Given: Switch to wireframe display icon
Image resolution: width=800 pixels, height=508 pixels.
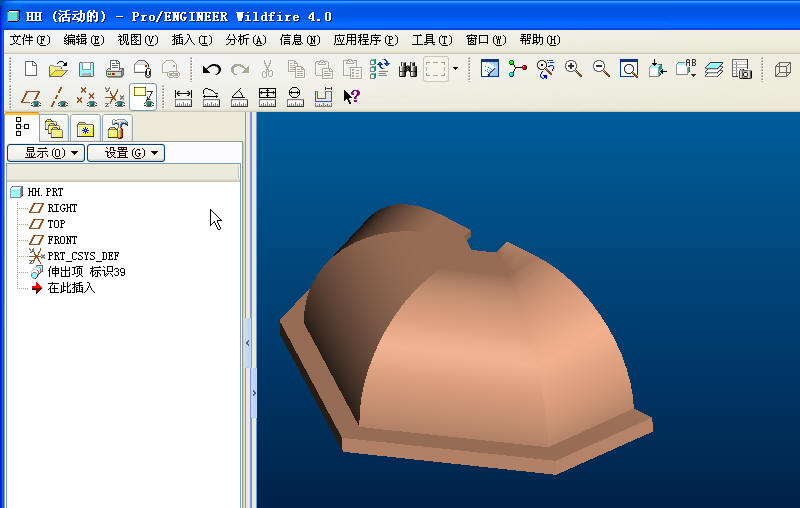Looking at the screenshot, I should 783,68.
